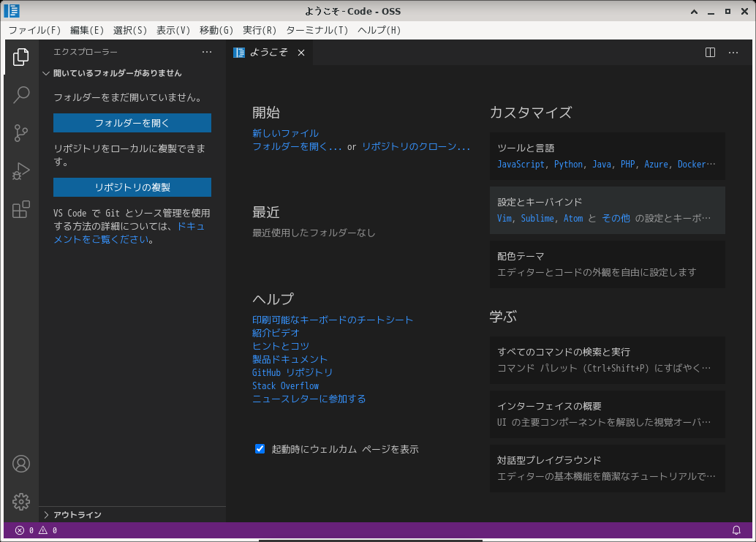The height and width of the screenshot is (542, 756).
Task: Click the その他 keybindings link
Action: (x=616, y=219)
